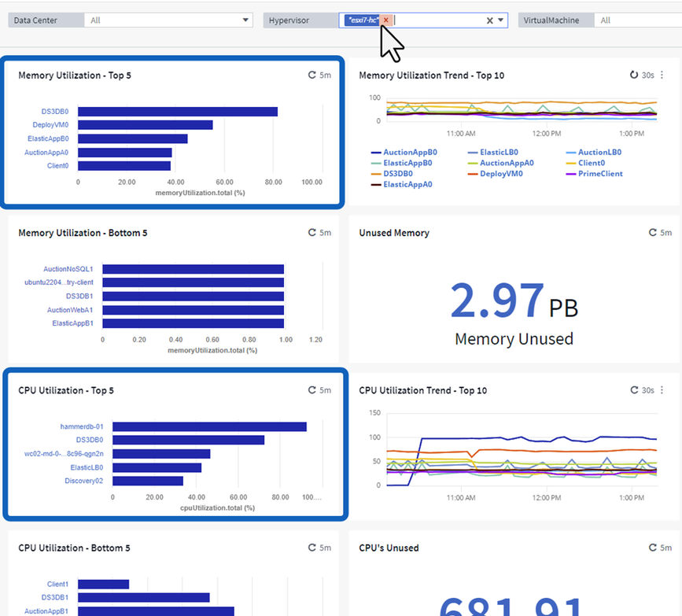Refresh the Memory Utilization - Bottom 5 widget
This screenshot has height=616, width=682.
[x=312, y=232]
